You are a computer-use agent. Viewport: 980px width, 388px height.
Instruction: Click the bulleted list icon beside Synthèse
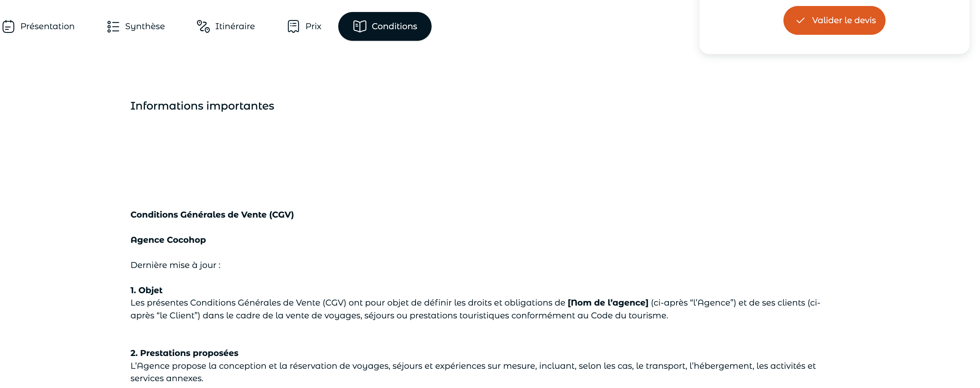click(113, 26)
